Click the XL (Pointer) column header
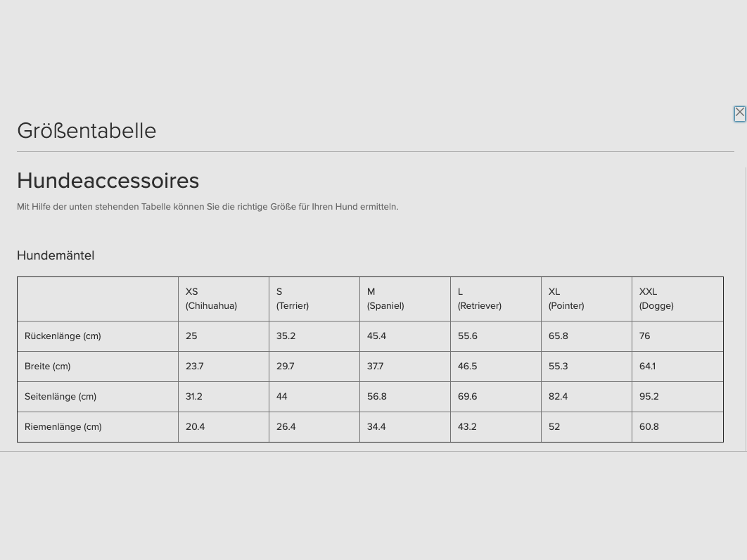 pos(566,298)
